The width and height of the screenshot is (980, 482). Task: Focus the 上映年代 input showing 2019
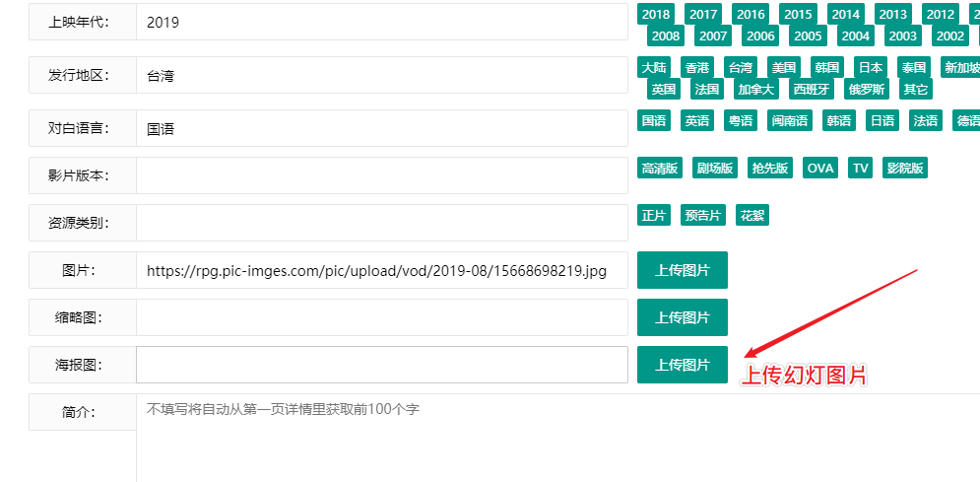coord(381,22)
